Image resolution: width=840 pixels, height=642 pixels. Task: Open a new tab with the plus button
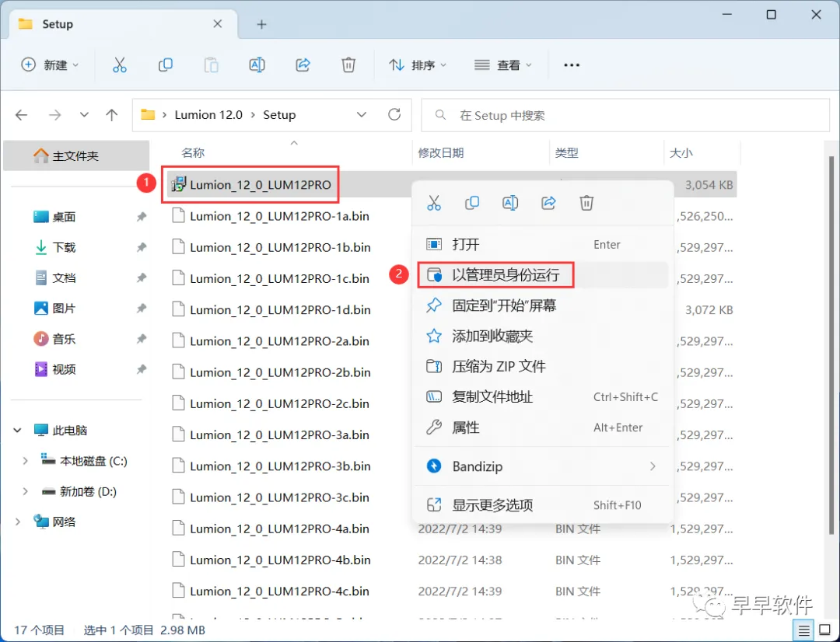tap(261, 24)
